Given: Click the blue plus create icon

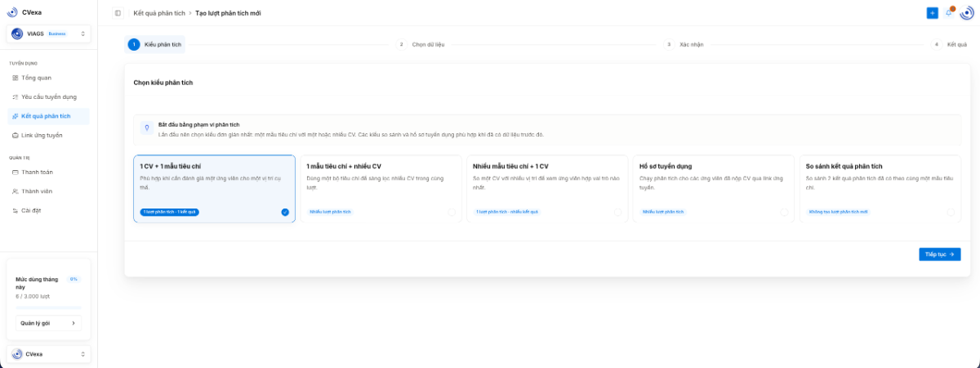Looking at the screenshot, I should pyautogui.click(x=932, y=13).
